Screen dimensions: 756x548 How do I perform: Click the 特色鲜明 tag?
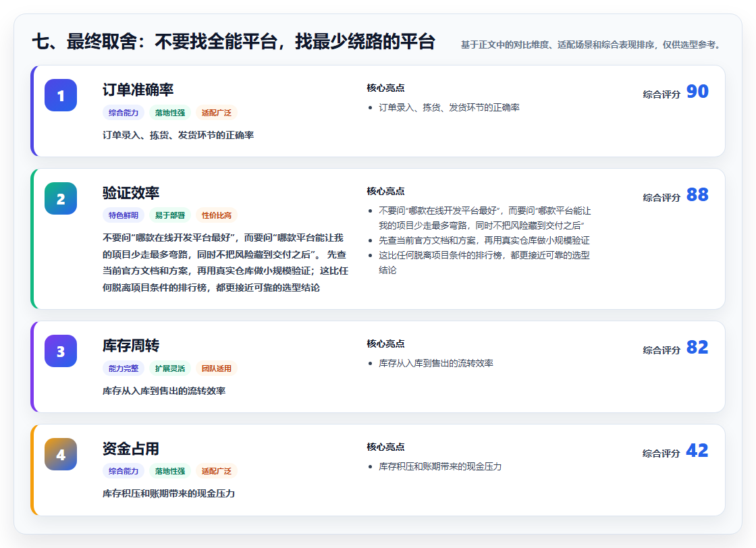click(124, 215)
